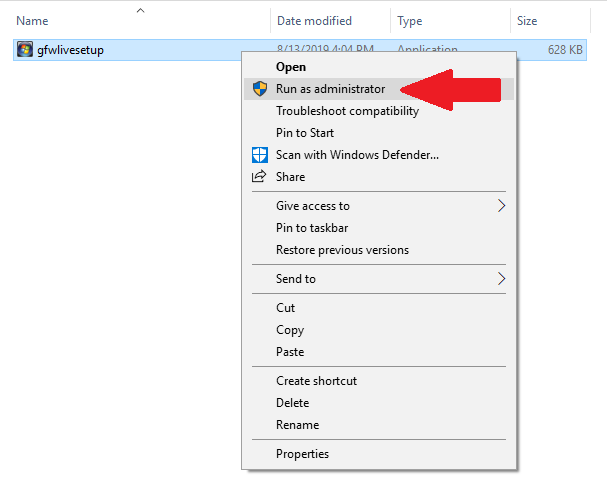This screenshot has width=607, height=504.
Task: Select the gfwlivesetup file name
Action: [x=69, y=49]
